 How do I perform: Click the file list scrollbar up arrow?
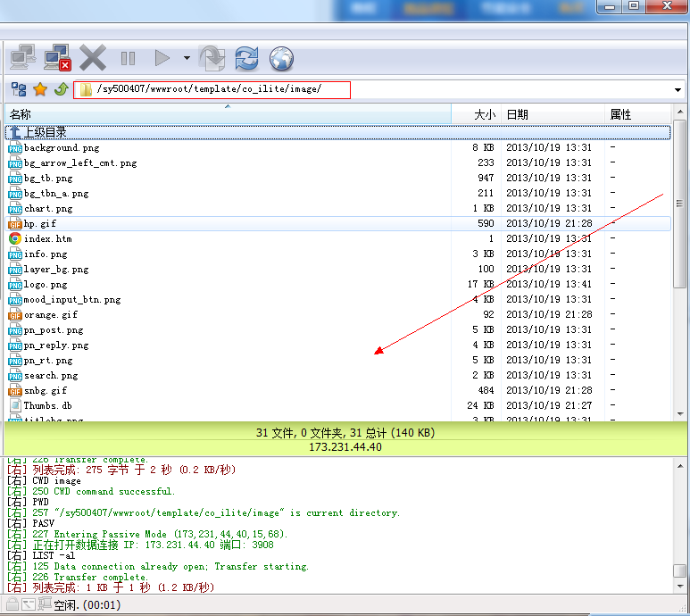pos(680,112)
